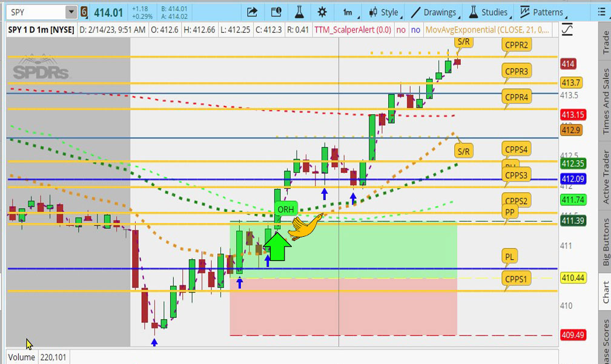
Task: Open chart settings gear
Action: [322, 13]
